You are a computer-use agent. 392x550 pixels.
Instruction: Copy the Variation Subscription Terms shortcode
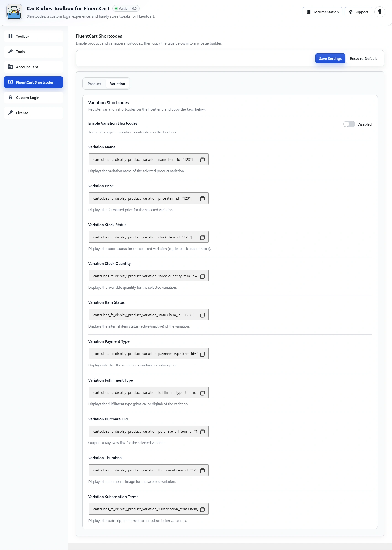(202, 509)
